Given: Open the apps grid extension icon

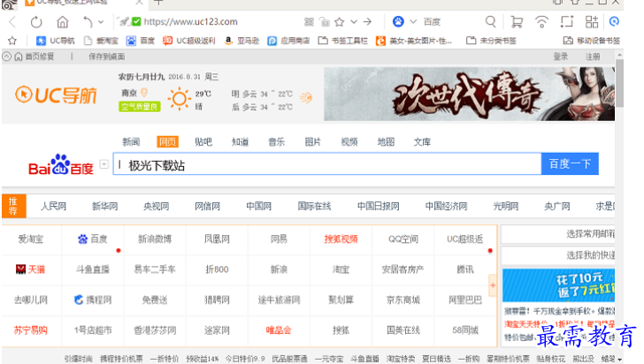Looking at the screenshot, I should [592, 22].
